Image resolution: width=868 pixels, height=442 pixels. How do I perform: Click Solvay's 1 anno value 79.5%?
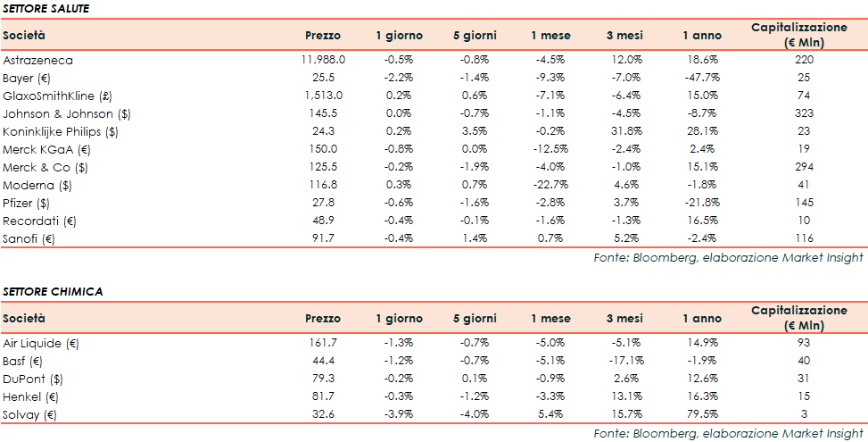point(701,414)
